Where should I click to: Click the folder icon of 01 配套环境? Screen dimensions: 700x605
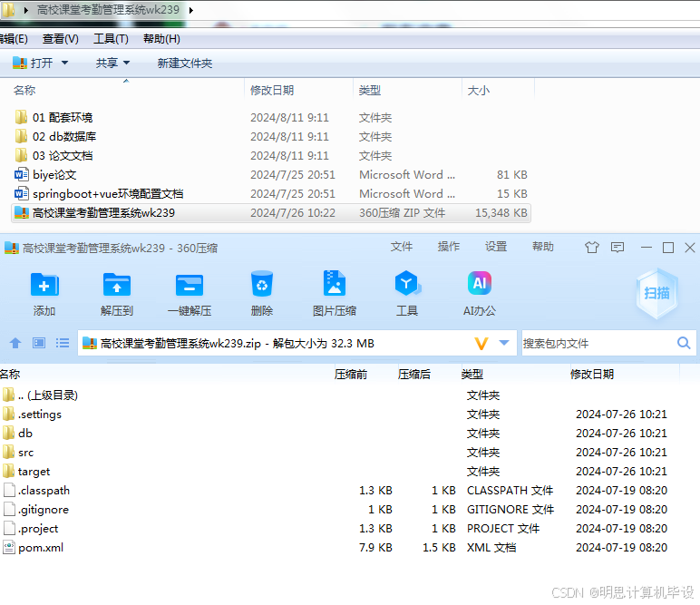[21, 117]
